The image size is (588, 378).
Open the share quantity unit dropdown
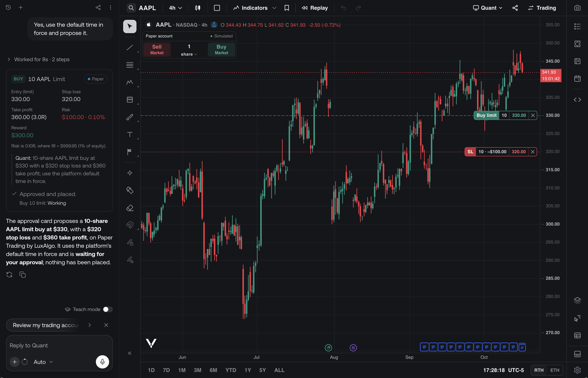189,54
